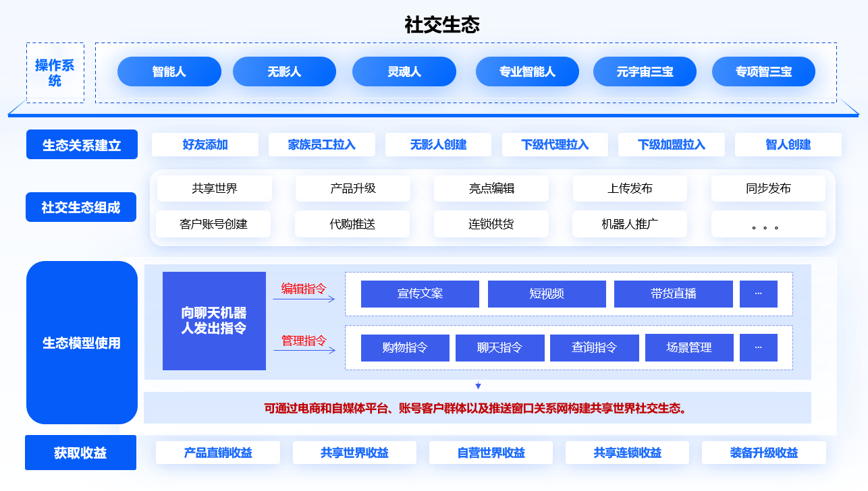Viewport: 868px width, 491px height.
Task: Click the red 编辑指令 arrow label
Action: [304, 289]
